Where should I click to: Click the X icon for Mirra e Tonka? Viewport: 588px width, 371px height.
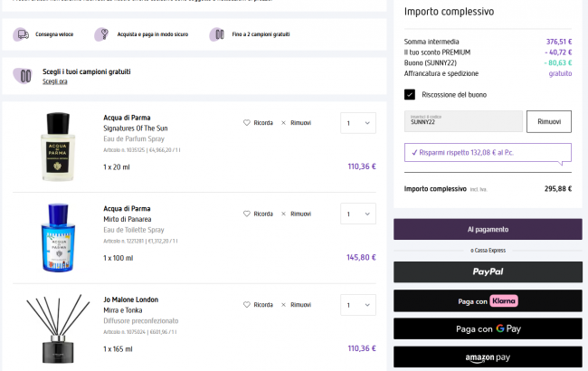pos(283,305)
